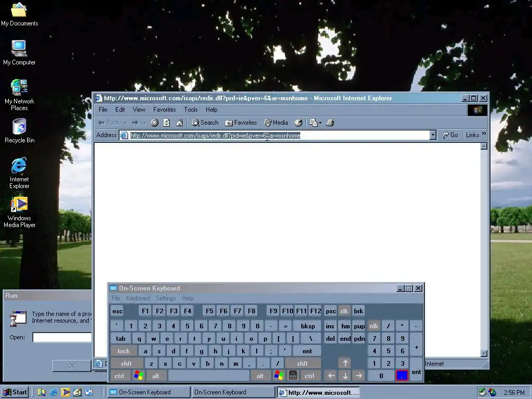Toggle the right alt key on keyboard
Image resolution: width=532 pixels, height=399 pixels.
tap(260, 376)
